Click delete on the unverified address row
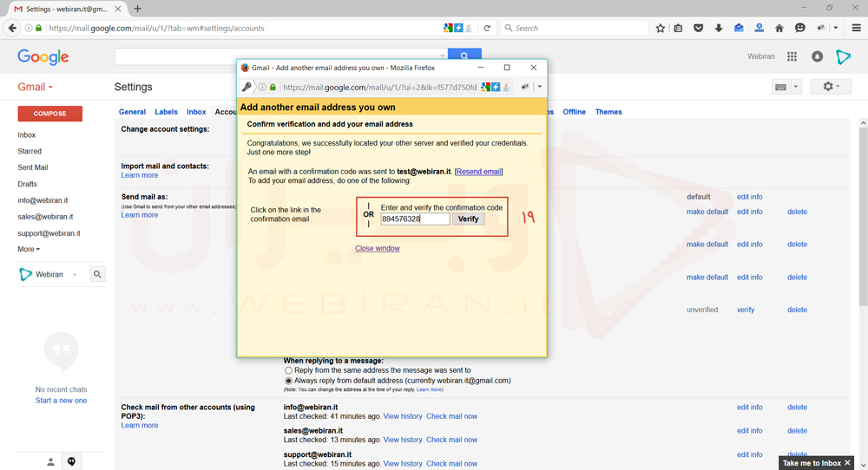Image resolution: width=868 pixels, height=470 pixels. 797,310
